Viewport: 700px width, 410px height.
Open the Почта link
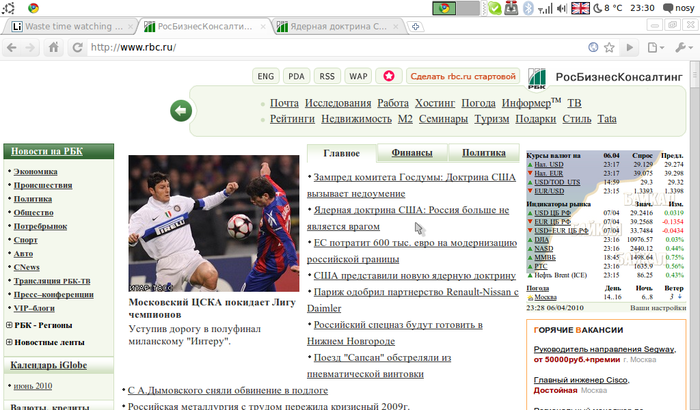tap(284, 103)
